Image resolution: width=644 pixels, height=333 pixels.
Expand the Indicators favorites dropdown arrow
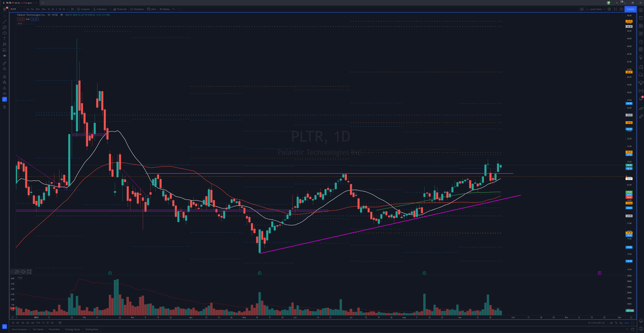tap(110, 9)
